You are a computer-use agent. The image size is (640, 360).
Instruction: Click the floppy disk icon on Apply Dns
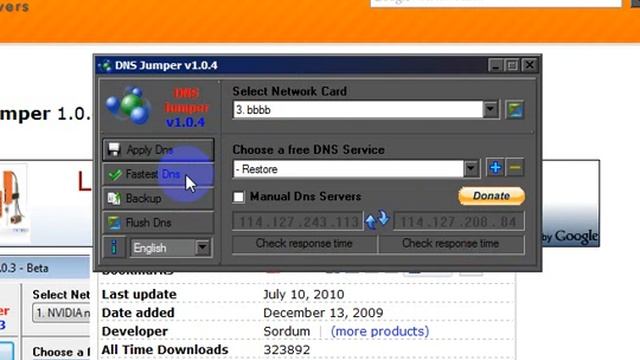[114, 149]
